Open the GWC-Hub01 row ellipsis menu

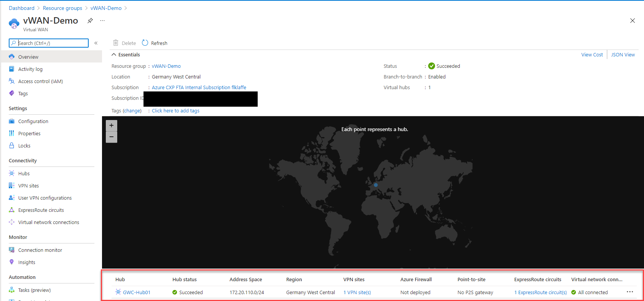(630, 292)
